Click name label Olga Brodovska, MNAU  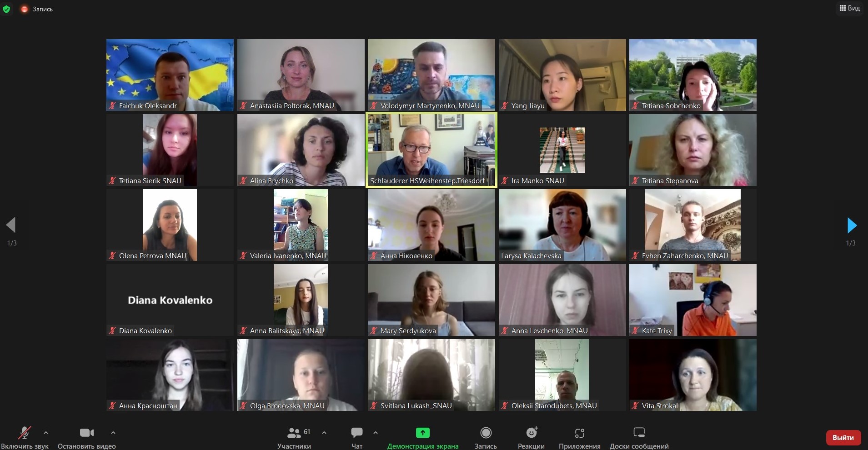tap(287, 405)
